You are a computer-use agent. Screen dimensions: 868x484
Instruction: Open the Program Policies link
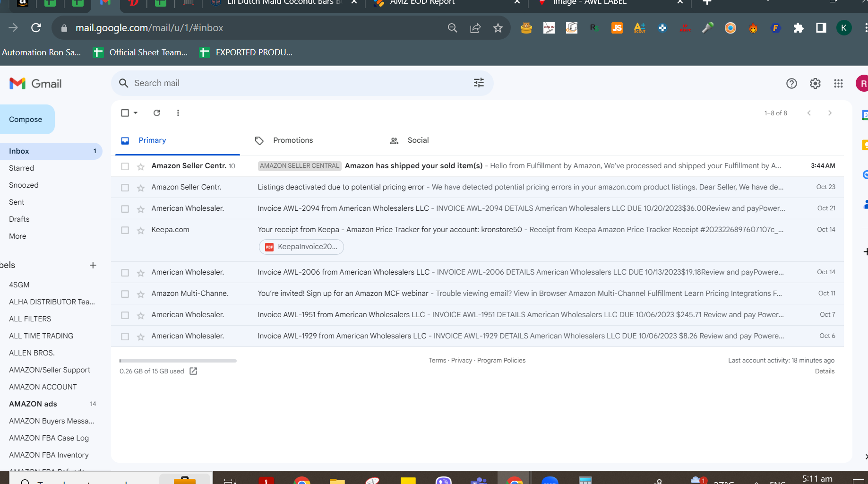tap(501, 360)
